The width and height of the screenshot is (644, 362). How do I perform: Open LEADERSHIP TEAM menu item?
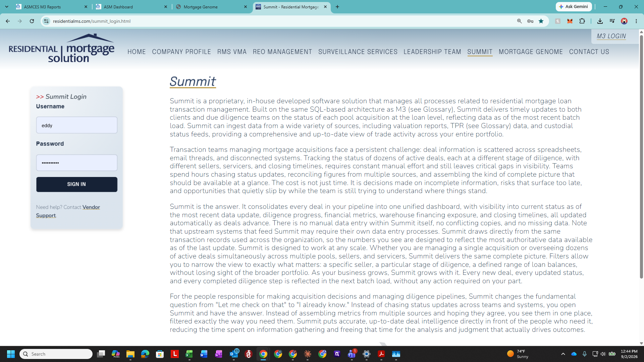coord(432,52)
